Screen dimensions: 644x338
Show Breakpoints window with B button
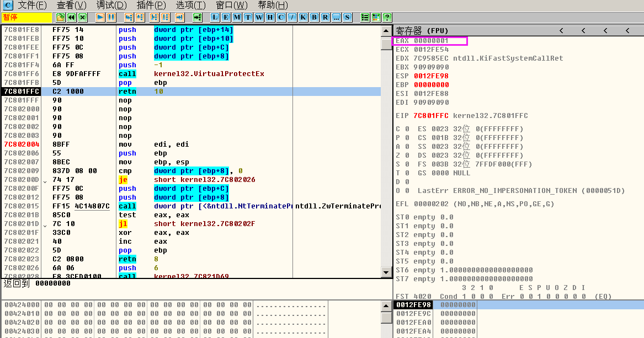pos(314,17)
